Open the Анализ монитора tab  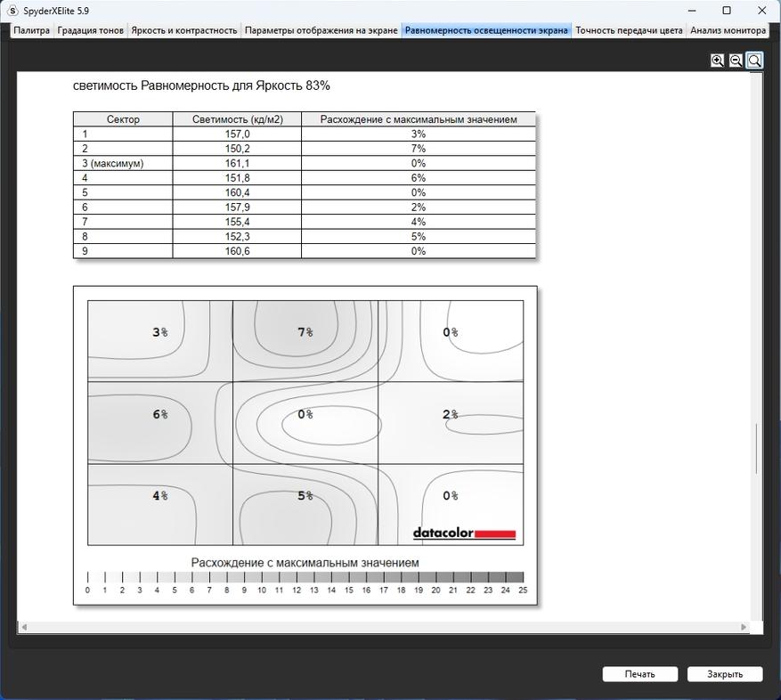[x=728, y=30]
